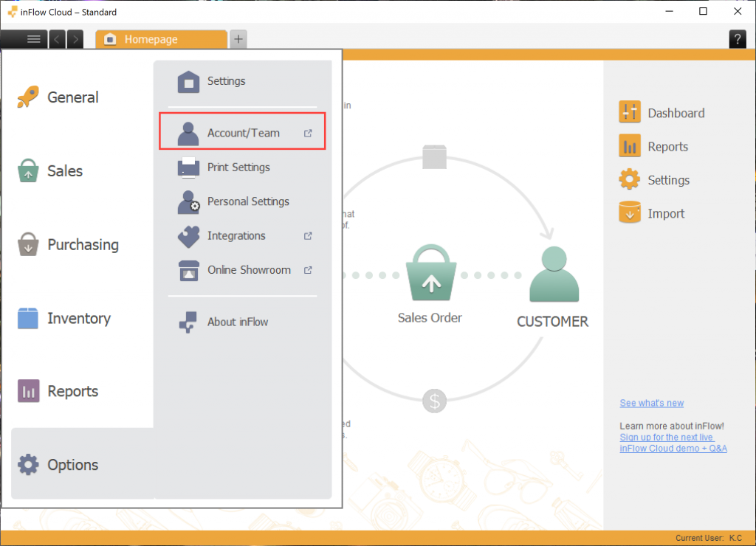The width and height of the screenshot is (756, 546).
Task: Select the Purchasing bag icon
Action: pos(28,244)
